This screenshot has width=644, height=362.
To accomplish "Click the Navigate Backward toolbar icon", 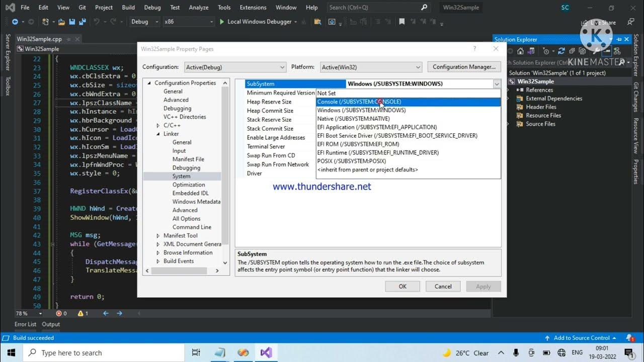I will (15, 22).
